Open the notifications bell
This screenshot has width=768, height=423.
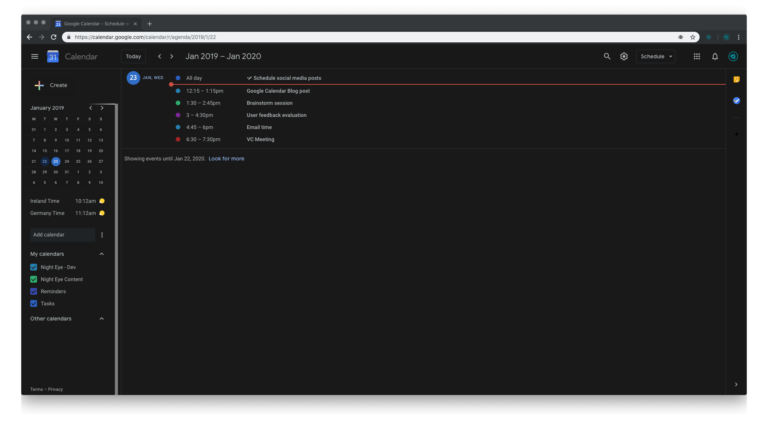pos(715,57)
